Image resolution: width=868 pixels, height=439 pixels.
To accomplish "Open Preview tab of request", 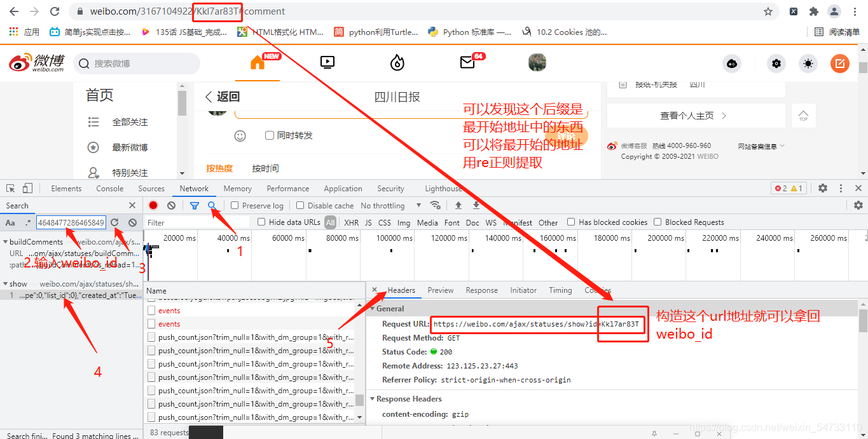I will pos(441,290).
